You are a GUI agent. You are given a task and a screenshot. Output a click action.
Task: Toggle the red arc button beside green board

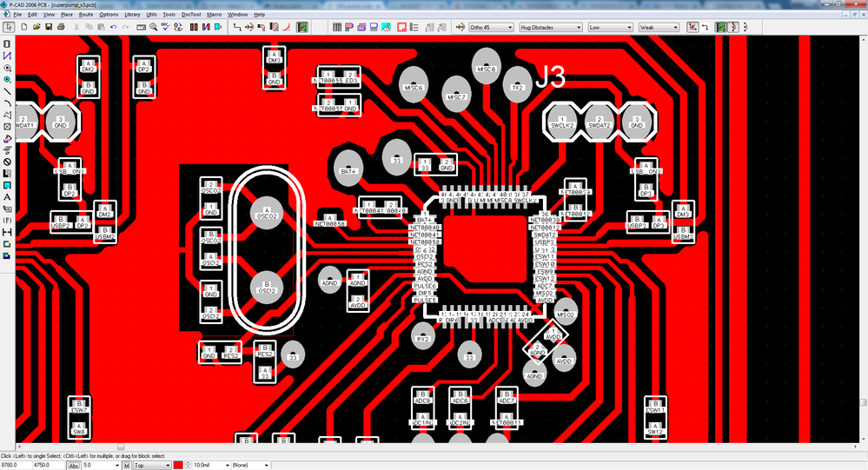click(733, 27)
